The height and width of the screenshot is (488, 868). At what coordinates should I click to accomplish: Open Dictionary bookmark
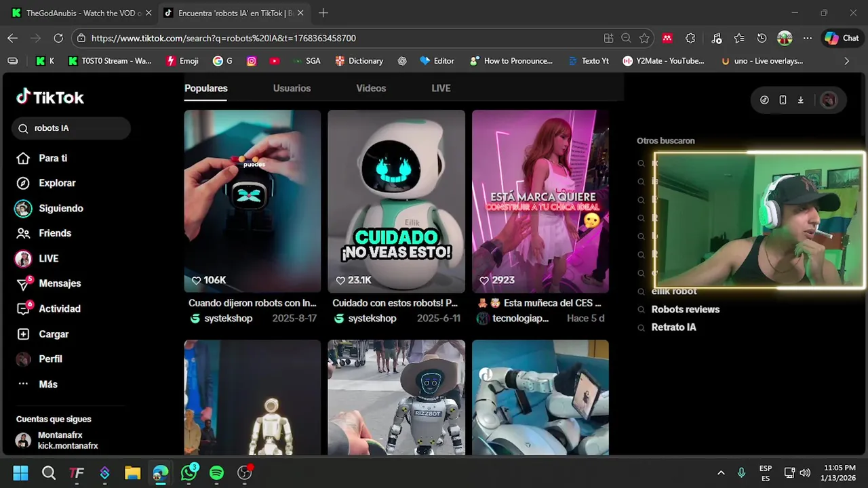359,61
